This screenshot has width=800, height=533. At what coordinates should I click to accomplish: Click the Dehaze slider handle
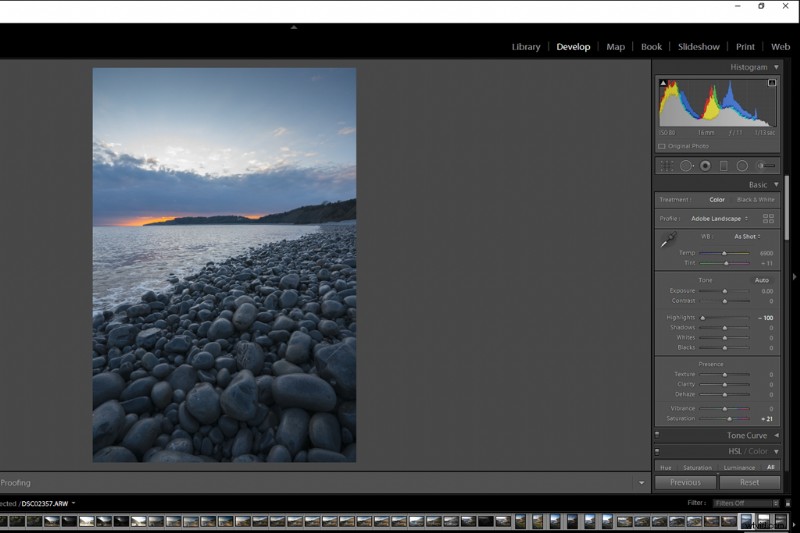[724, 395]
